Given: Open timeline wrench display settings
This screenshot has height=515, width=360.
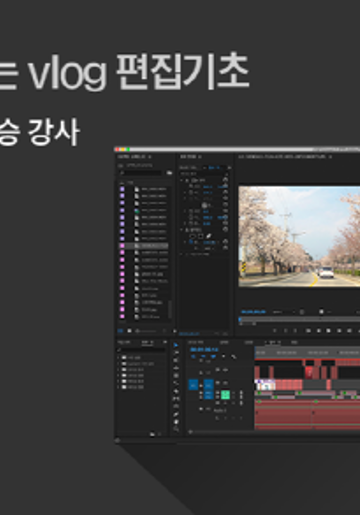Looking at the screenshot, I should tap(234, 357).
